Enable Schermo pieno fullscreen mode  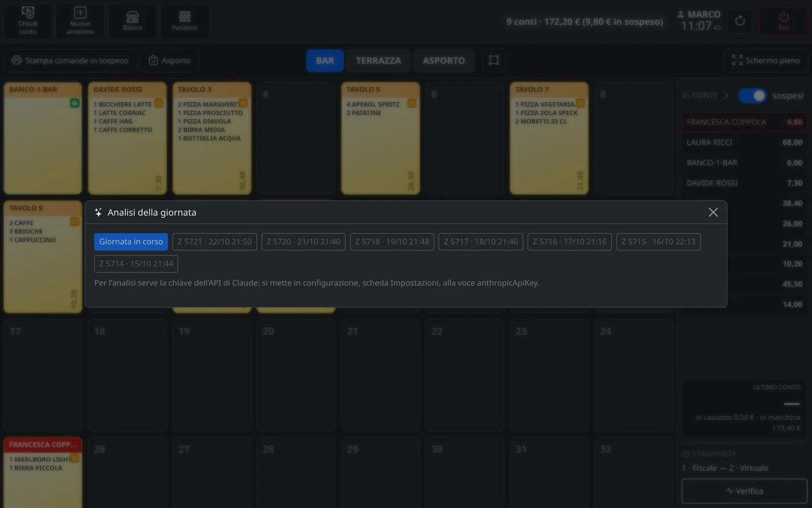tap(766, 60)
